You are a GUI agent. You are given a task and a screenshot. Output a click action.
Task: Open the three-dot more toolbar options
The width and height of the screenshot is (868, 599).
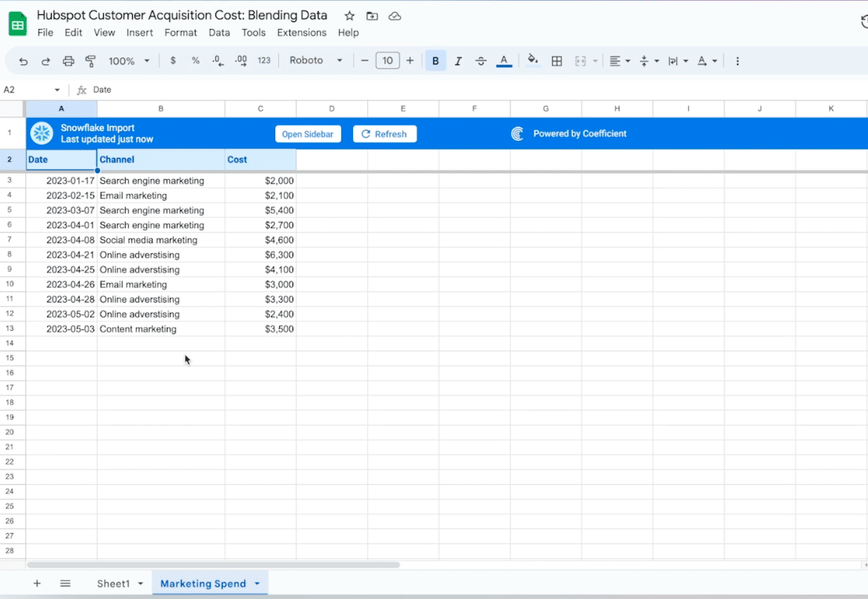[x=737, y=61]
